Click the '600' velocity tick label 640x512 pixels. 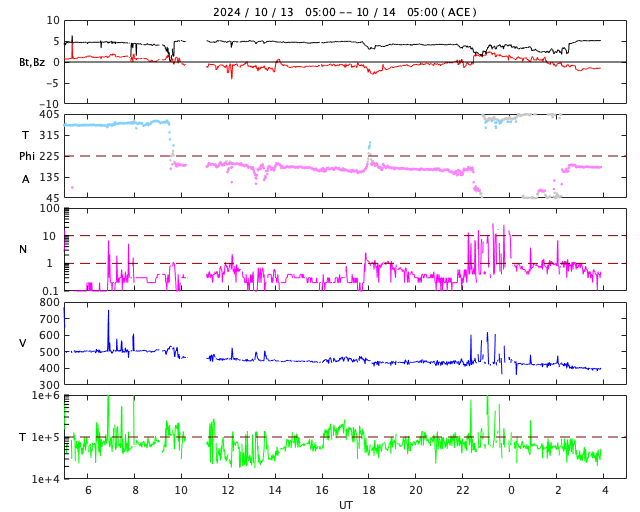coord(50,335)
